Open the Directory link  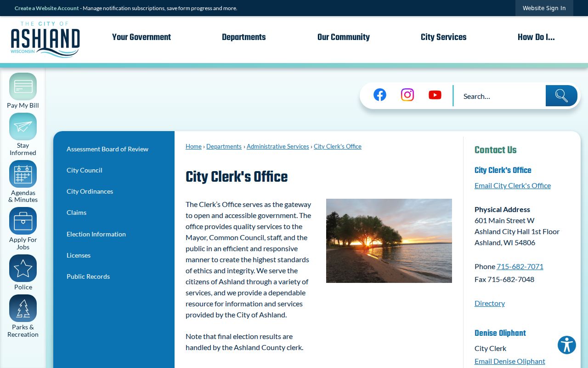tap(490, 303)
